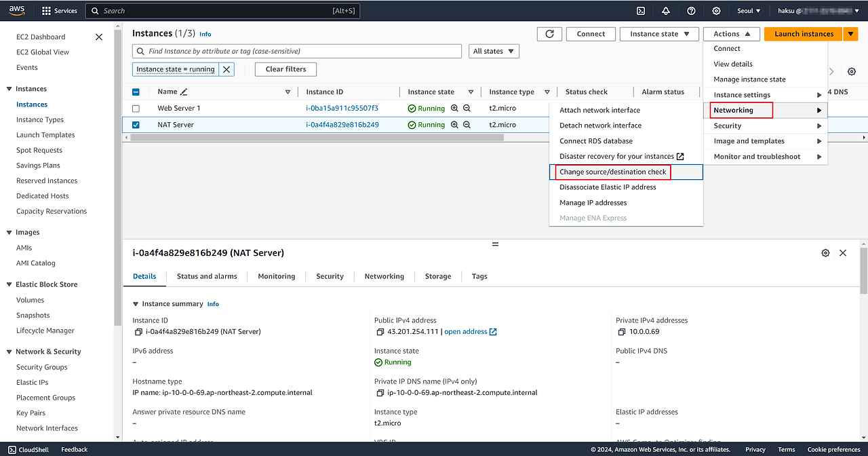The height and width of the screenshot is (456, 868).
Task: Check the Web Server 1 row checkbox
Action: click(x=136, y=109)
